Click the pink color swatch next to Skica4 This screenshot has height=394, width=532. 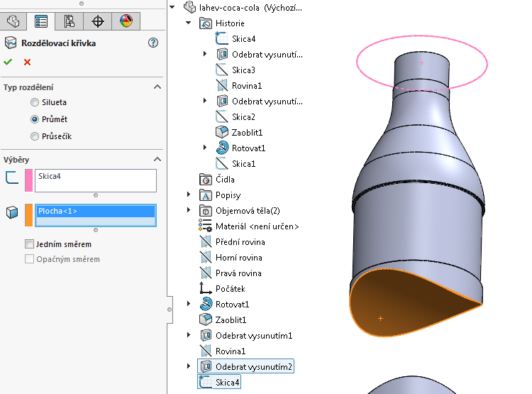[x=29, y=180]
